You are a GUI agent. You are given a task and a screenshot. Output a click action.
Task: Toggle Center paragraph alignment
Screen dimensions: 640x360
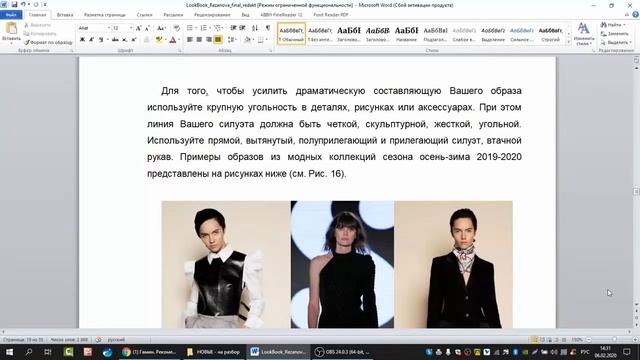pyautogui.click(x=199, y=40)
